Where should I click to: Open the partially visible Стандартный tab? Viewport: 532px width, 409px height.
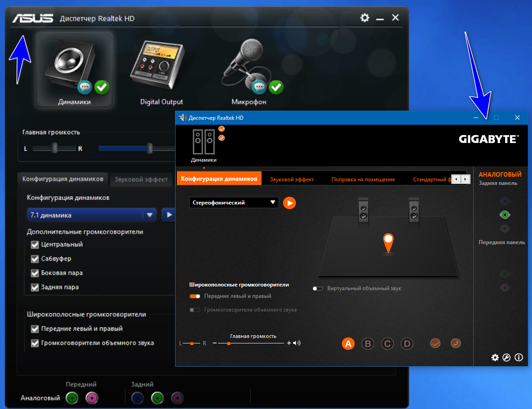(432, 179)
